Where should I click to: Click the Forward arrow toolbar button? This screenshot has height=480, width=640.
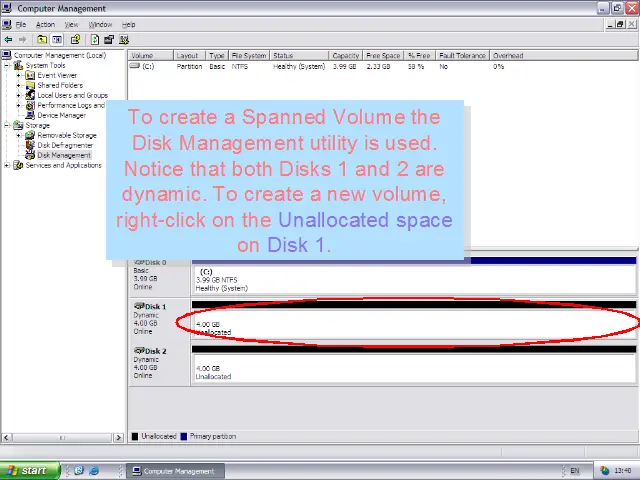22,40
